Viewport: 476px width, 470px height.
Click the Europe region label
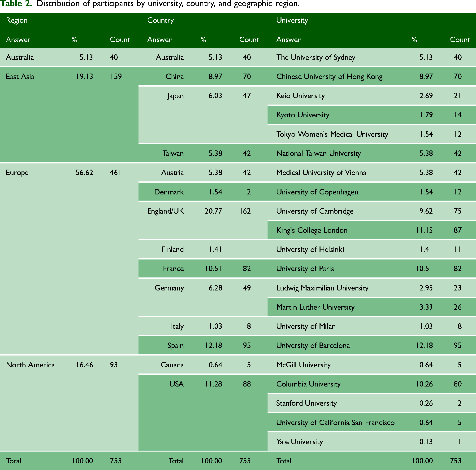click(x=17, y=173)
